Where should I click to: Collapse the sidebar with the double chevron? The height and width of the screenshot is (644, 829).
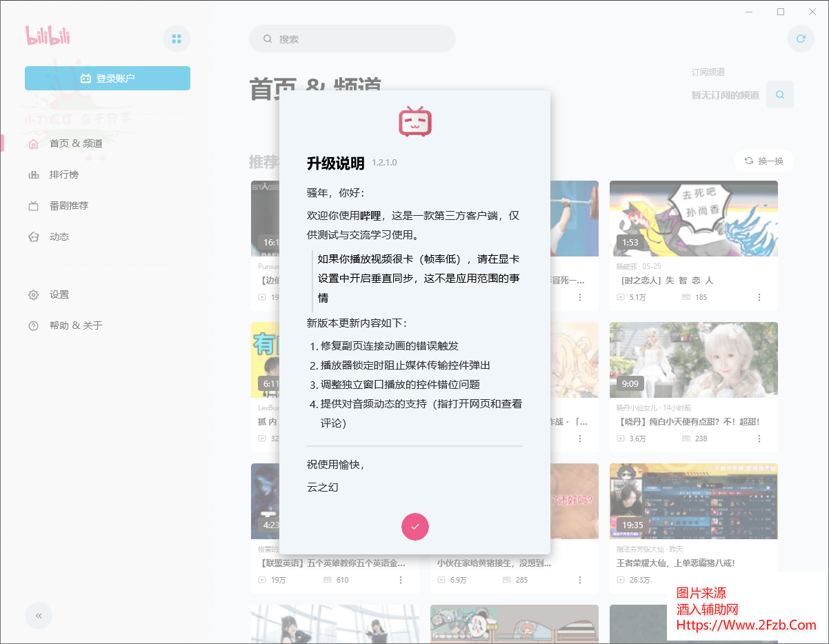pos(39,616)
